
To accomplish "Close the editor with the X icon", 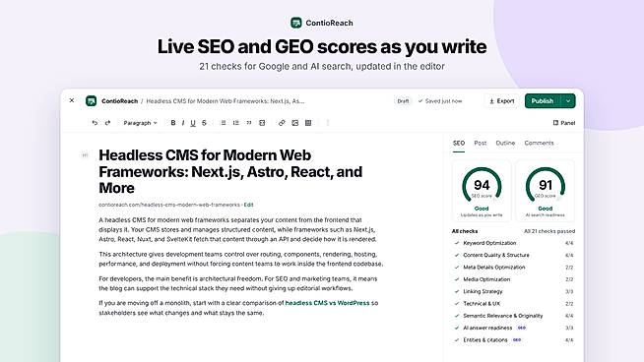I will pyautogui.click(x=72, y=100).
